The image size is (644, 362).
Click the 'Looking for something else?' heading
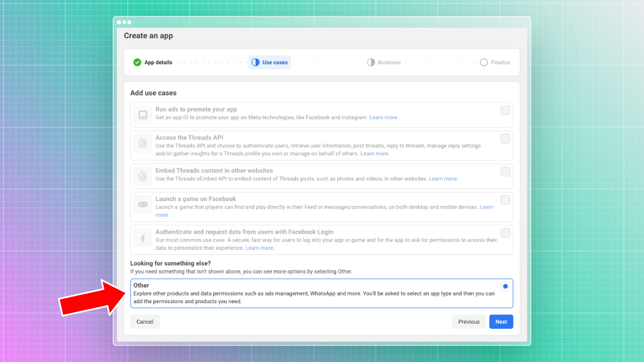pos(171,263)
